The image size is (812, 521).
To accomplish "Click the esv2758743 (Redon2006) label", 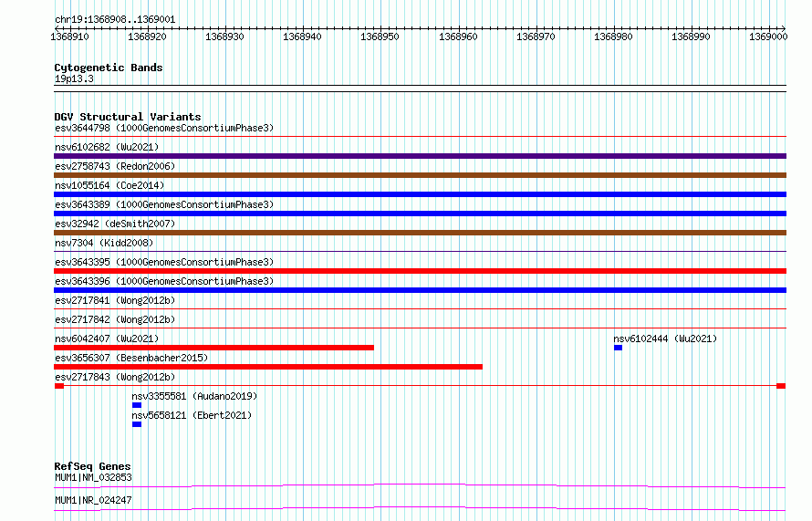I will [x=115, y=166].
